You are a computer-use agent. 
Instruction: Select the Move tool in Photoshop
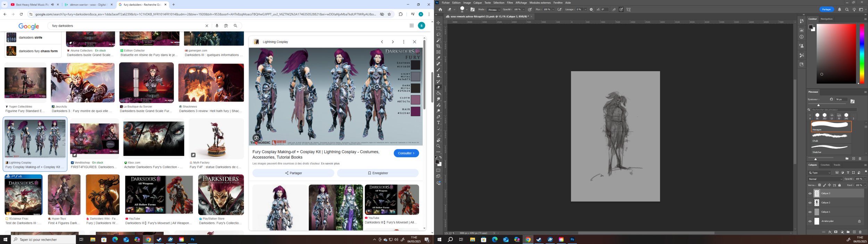tap(439, 23)
